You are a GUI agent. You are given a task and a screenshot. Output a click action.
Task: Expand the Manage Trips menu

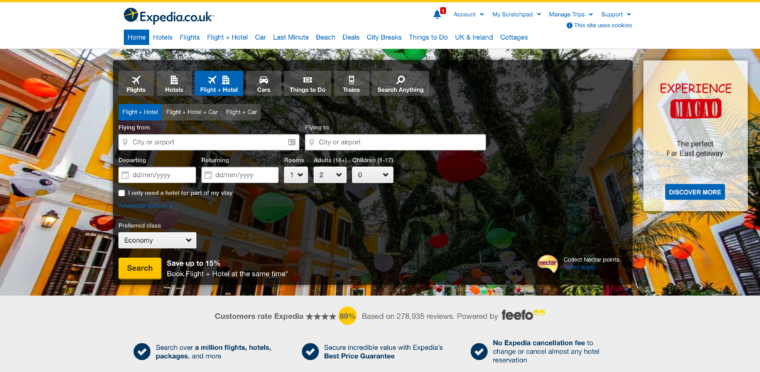coord(570,15)
